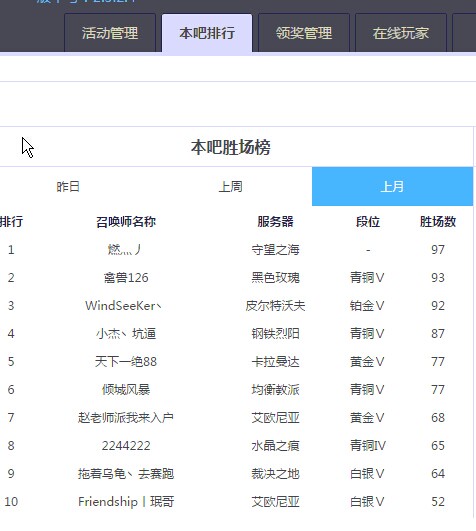Click win count 68
The width and height of the screenshot is (476, 531).
(x=438, y=418)
